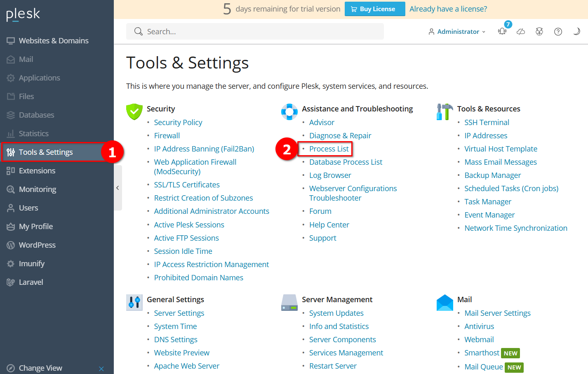This screenshot has height=374, width=588.
Task: Close the Change View option with X
Action: [x=101, y=369]
